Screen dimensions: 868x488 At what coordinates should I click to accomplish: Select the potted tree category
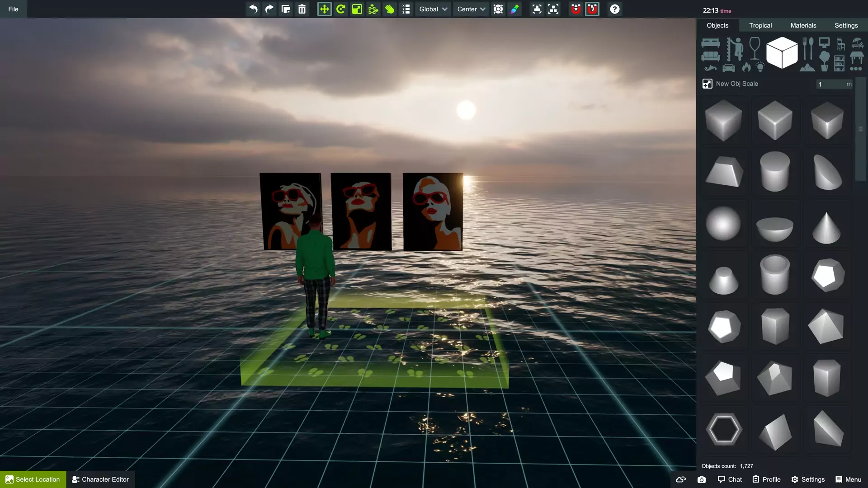pyautogui.click(x=825, y=61)
